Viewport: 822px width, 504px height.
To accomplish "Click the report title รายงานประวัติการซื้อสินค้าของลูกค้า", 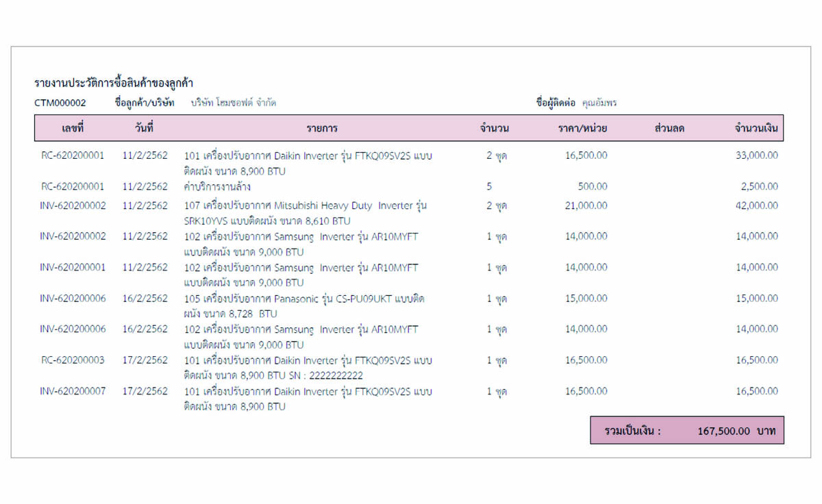I will tap(114, 83).
